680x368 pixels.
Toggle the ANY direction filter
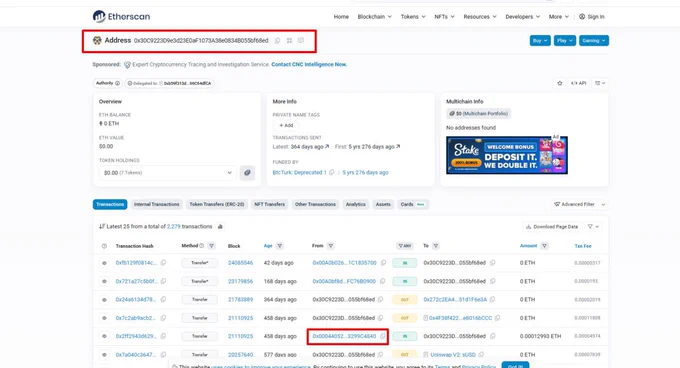point(405,246)
